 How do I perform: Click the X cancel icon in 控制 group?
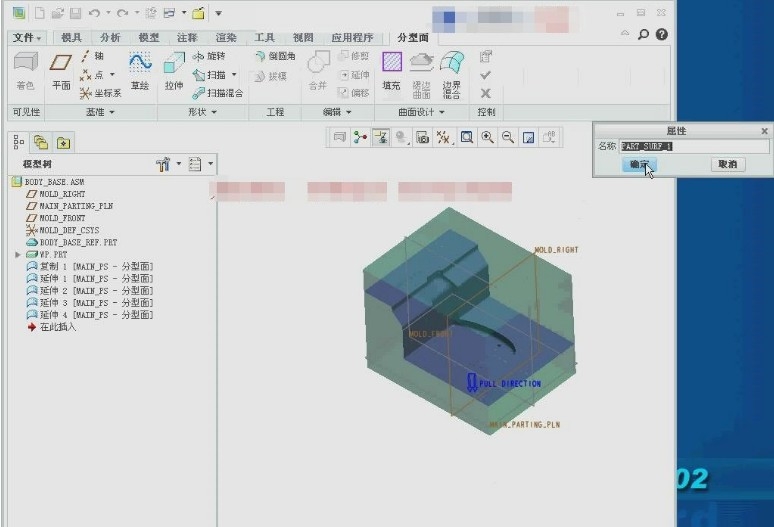point(486,93)
